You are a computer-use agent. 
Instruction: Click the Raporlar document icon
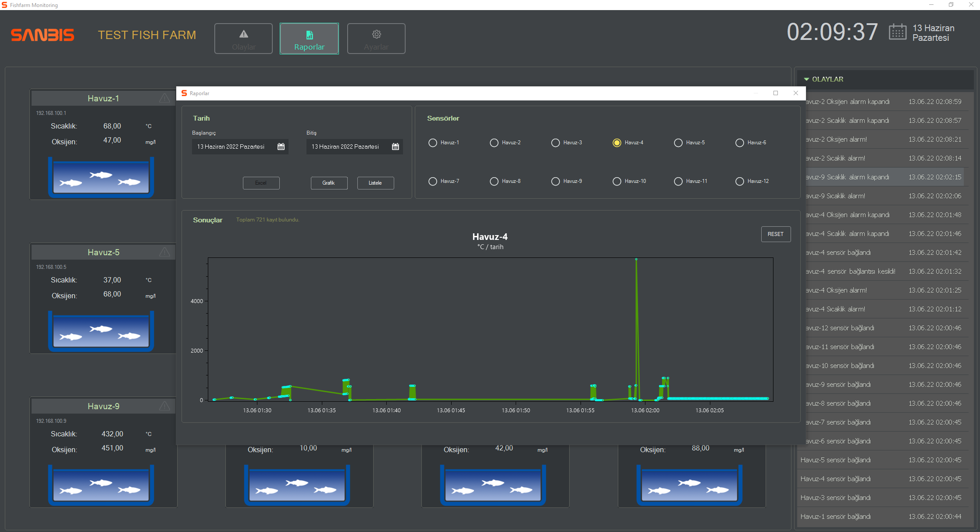pyautogui.click(x=310, y=35)
